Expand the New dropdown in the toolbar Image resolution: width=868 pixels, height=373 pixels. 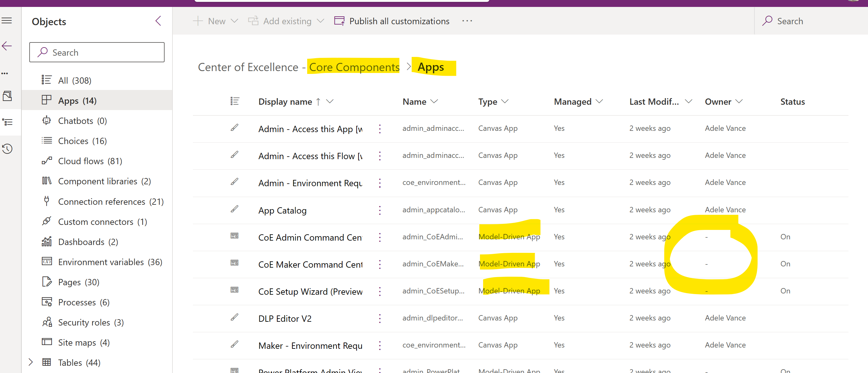tap(234, 21)
